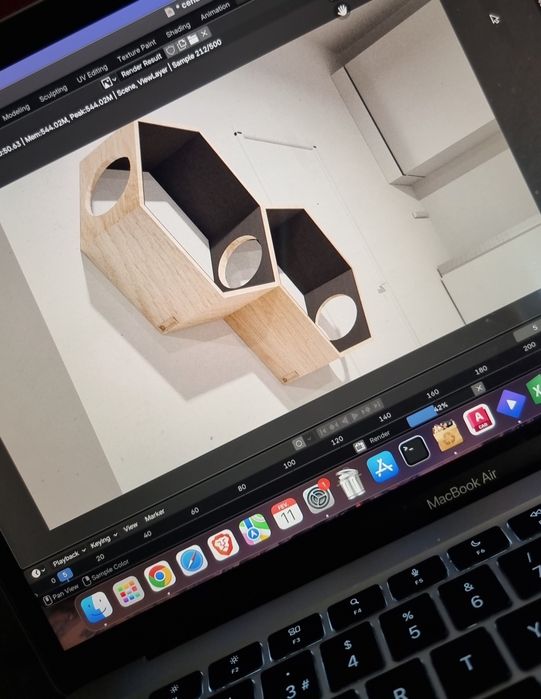Screen dimensions: 541x699
Task: Click the timeline search magnifier icon
Action: [299, 443]
